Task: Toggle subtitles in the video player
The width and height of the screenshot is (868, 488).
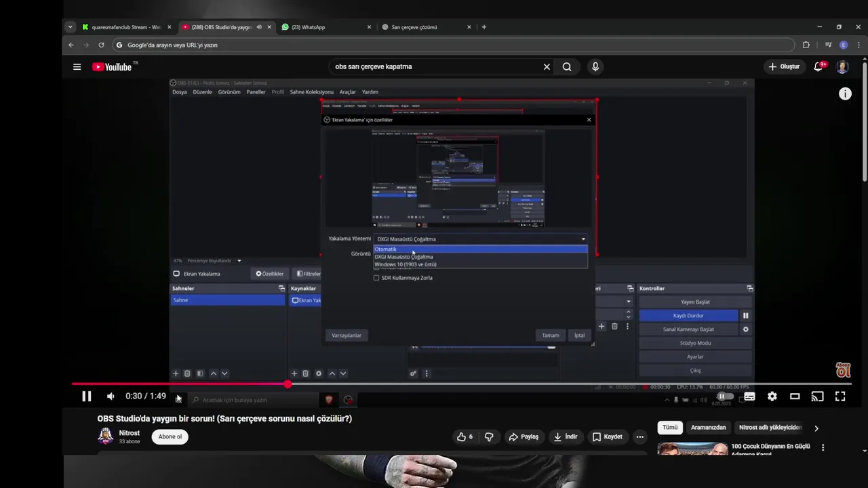Action: pos(749,396)
